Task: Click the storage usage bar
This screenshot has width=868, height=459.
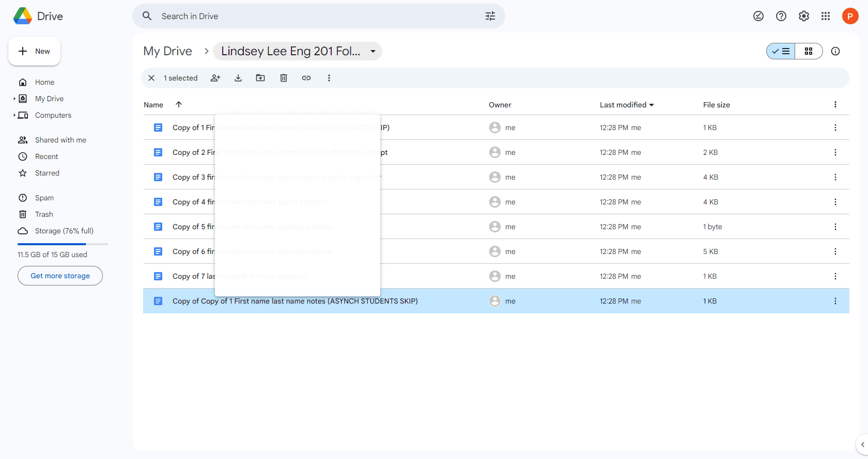Action: tap(63, 244)
